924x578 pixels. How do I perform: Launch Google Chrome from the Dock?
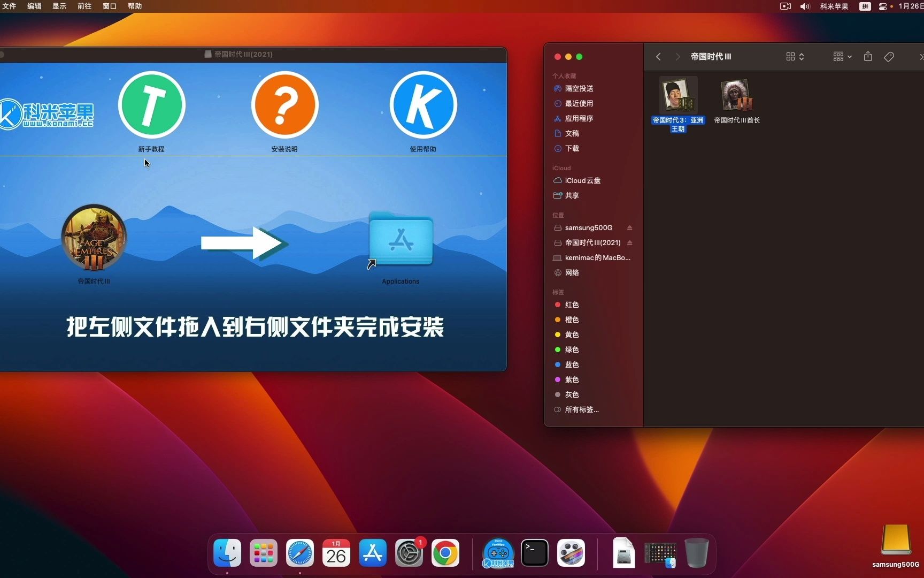click(445, 553)
